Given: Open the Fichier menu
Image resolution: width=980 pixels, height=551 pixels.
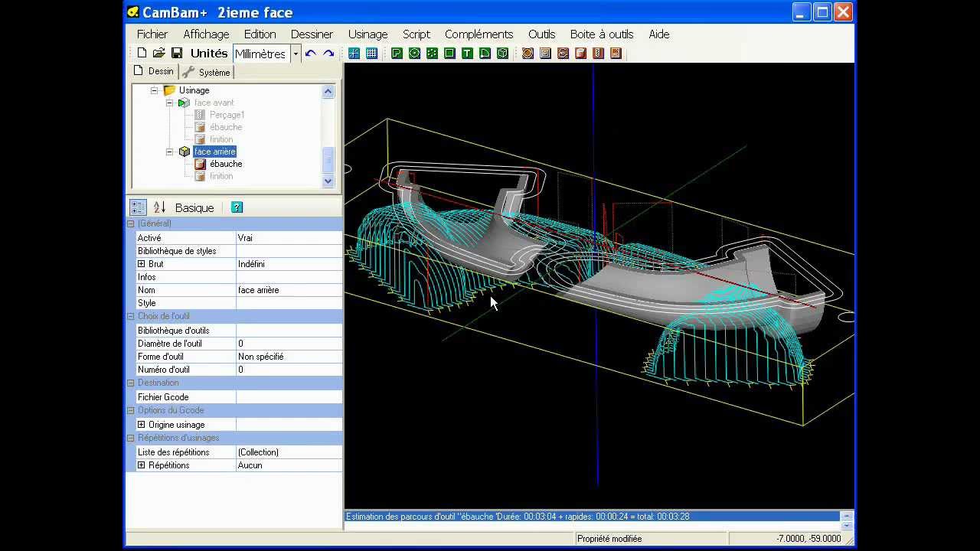Looking at the screenshot, I should (x=152, y=34).
